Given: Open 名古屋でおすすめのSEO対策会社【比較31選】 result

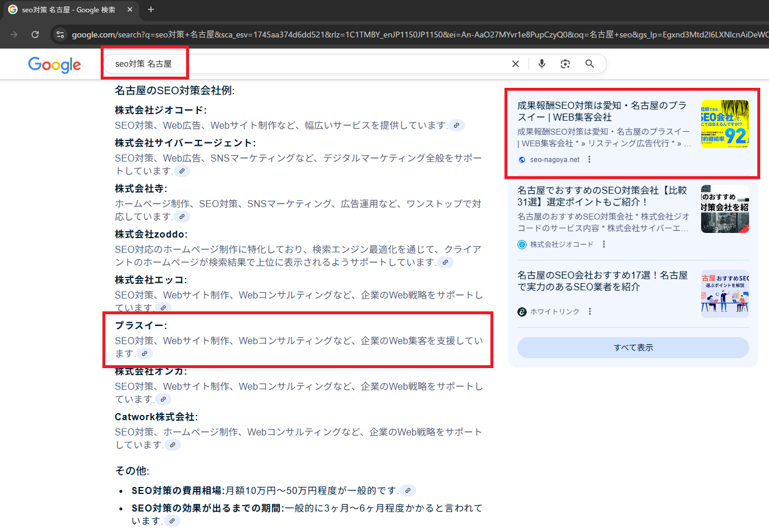Looking at the screenshot, I should tap(602, 196).
